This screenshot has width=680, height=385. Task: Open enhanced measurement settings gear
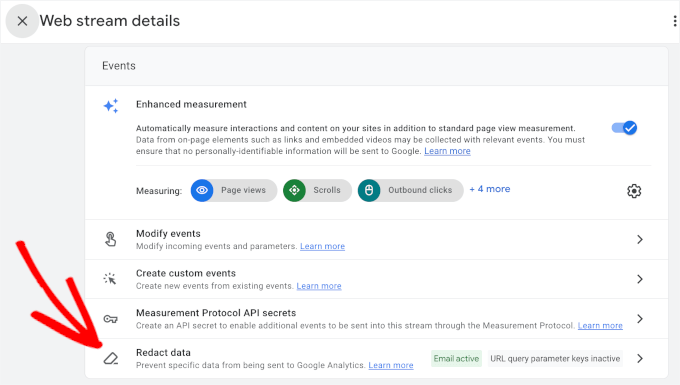634,191
